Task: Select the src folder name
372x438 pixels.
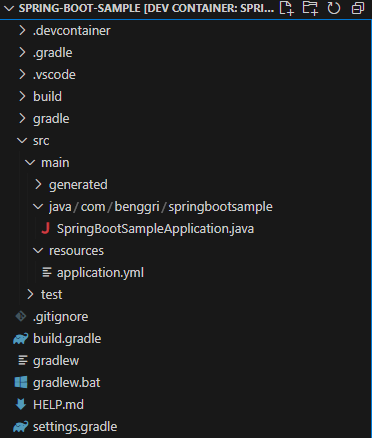Action: (x=41, y=141)
